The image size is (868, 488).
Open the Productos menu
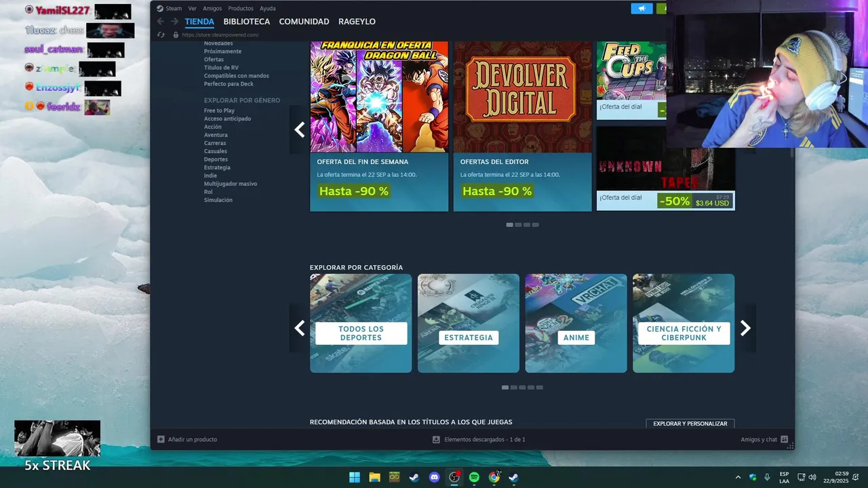241,9
